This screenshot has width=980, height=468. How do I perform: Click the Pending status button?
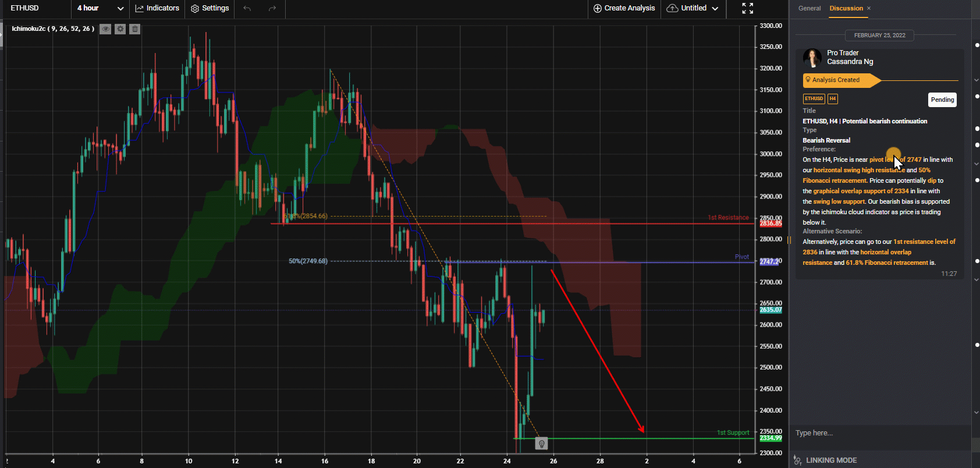tap(942, 100)
